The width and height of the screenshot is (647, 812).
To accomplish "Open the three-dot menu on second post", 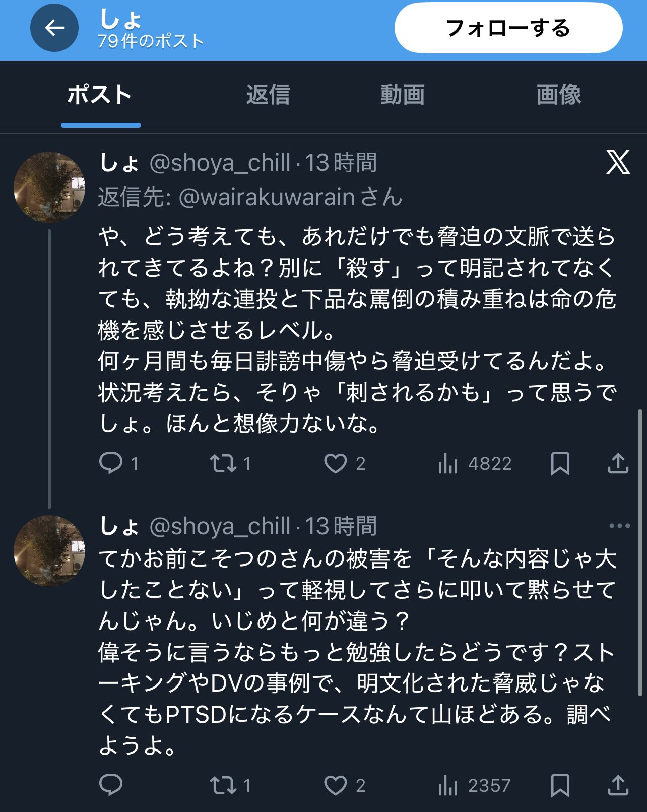I will 619,526.
